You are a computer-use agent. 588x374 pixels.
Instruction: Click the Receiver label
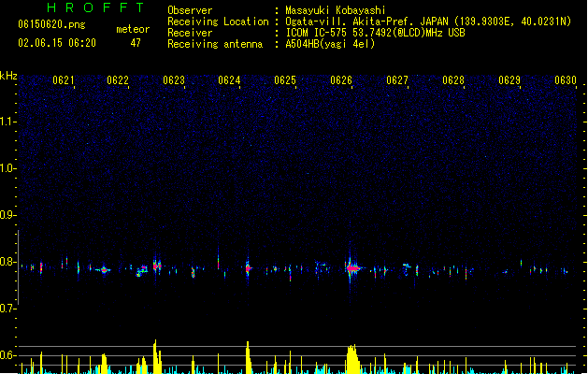coord(190,33)
